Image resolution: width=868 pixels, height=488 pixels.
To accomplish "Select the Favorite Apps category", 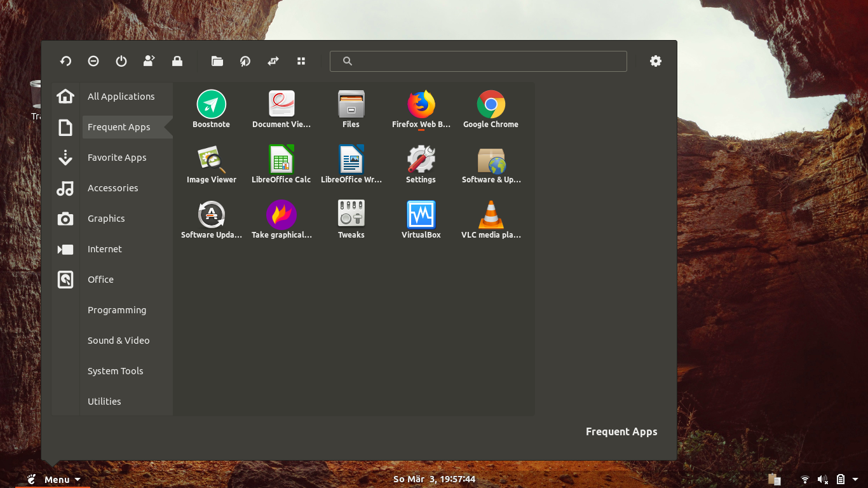I will [127, 158].
